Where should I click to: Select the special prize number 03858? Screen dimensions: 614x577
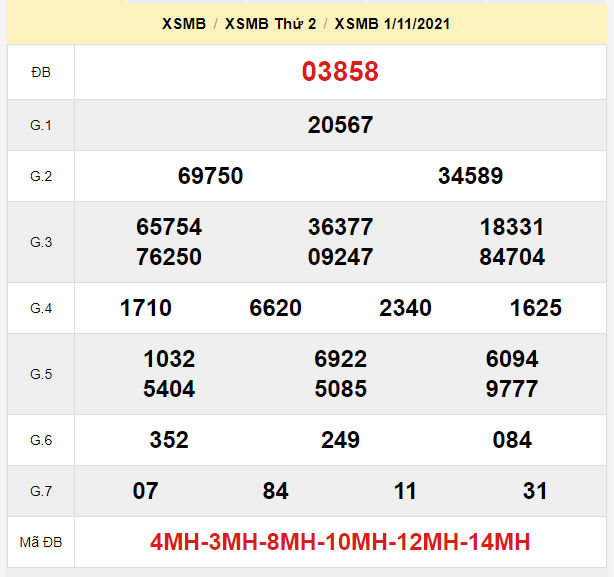pos(340,72)
